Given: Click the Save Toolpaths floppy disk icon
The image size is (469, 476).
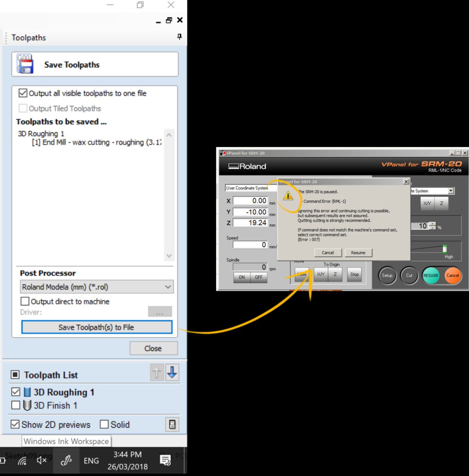Looking at the screenshot, I should pyautogui.click(x=25, y=64).
